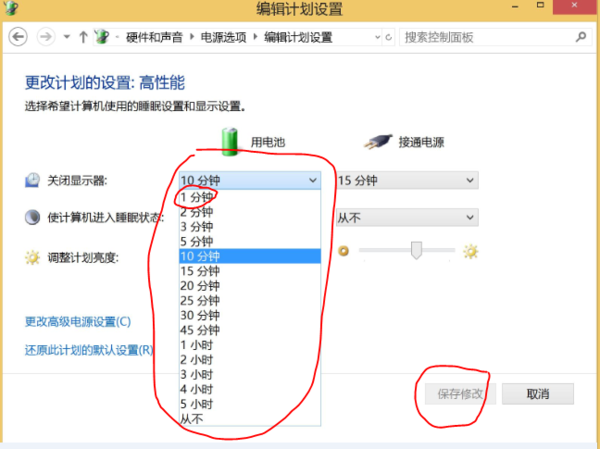Select 4 小时 option
Viewport: 600px width, 449px height.
(250, 389)
